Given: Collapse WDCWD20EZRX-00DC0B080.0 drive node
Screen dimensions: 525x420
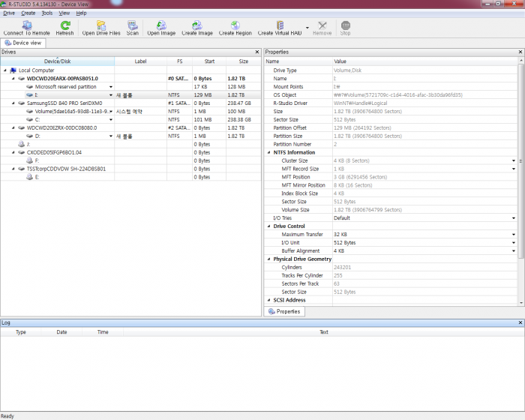Looking at the screenshot, I should [x=13, y=127].
